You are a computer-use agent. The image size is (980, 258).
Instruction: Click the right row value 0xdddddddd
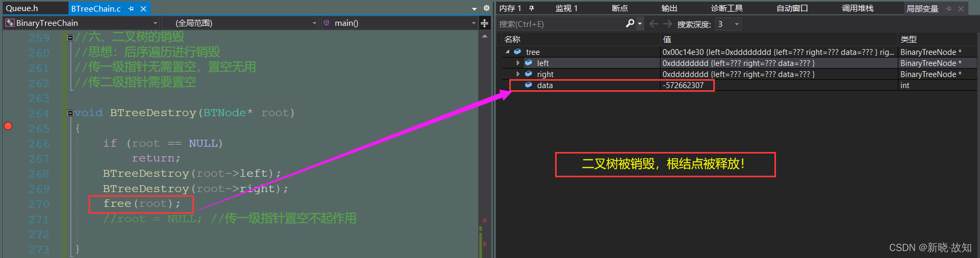click(x=685, y=74)
